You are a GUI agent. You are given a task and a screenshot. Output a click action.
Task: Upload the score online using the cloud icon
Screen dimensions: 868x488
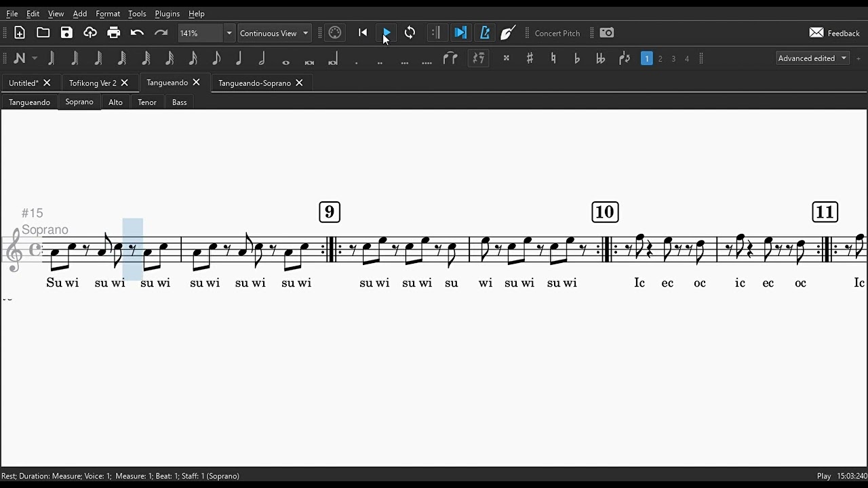click(90, 33)
